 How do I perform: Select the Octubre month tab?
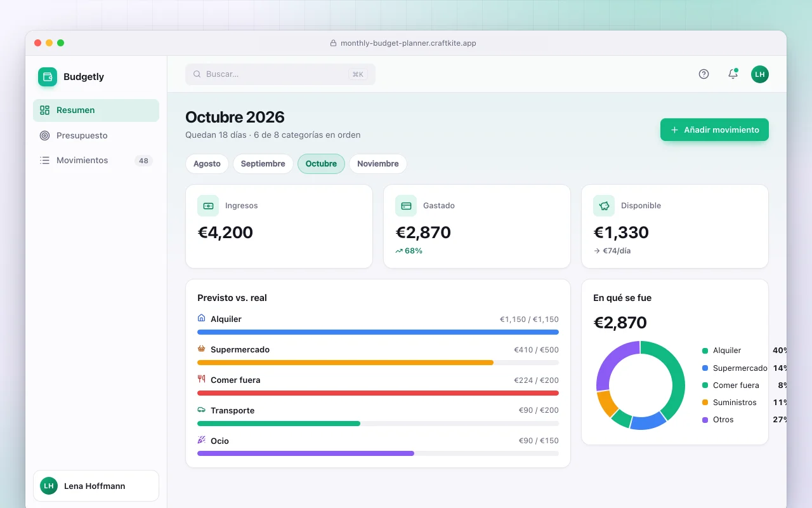(321, 164)
